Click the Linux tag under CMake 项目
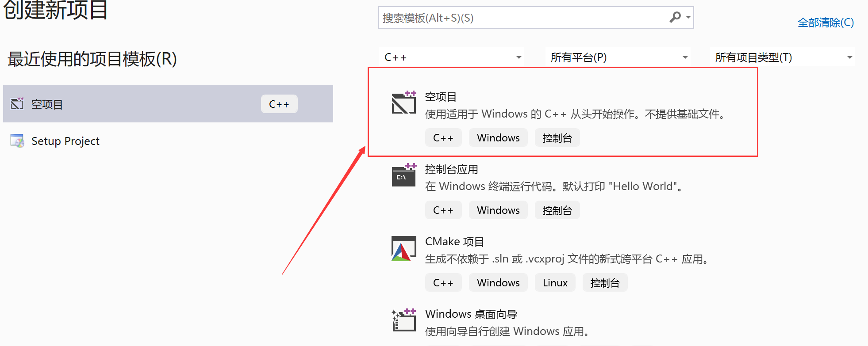The width and height of the screenshot is (868, 346). point(555,283)
